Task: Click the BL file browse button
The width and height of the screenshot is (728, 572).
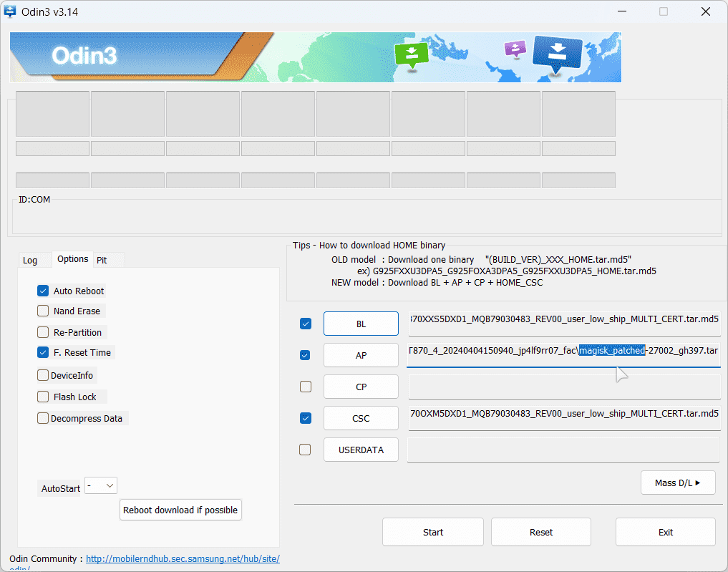Action: 361,324
